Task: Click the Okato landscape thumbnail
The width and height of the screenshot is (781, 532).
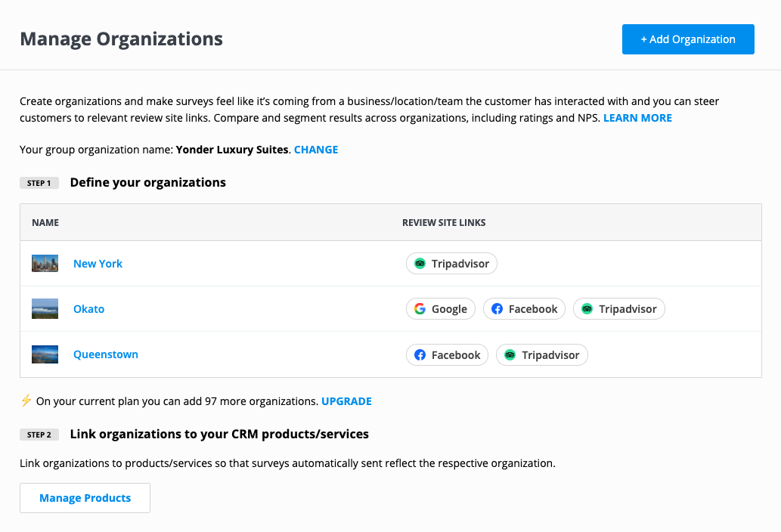Action: [x=45, y=308]
